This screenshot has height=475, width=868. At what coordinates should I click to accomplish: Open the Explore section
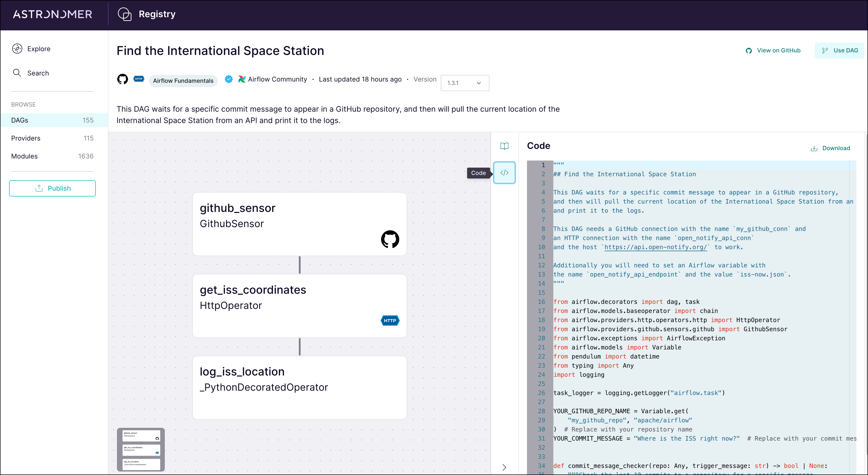39,48
